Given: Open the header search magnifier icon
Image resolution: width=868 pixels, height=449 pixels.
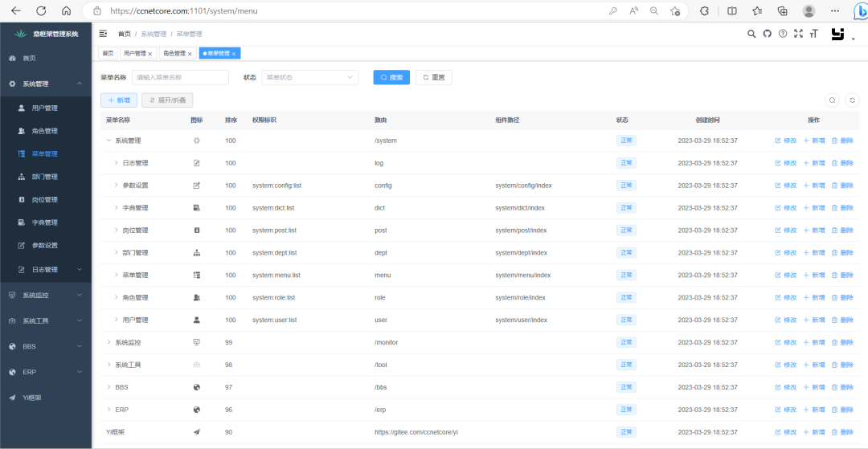Looking at the screenshot, I should [x=751, y=34].
